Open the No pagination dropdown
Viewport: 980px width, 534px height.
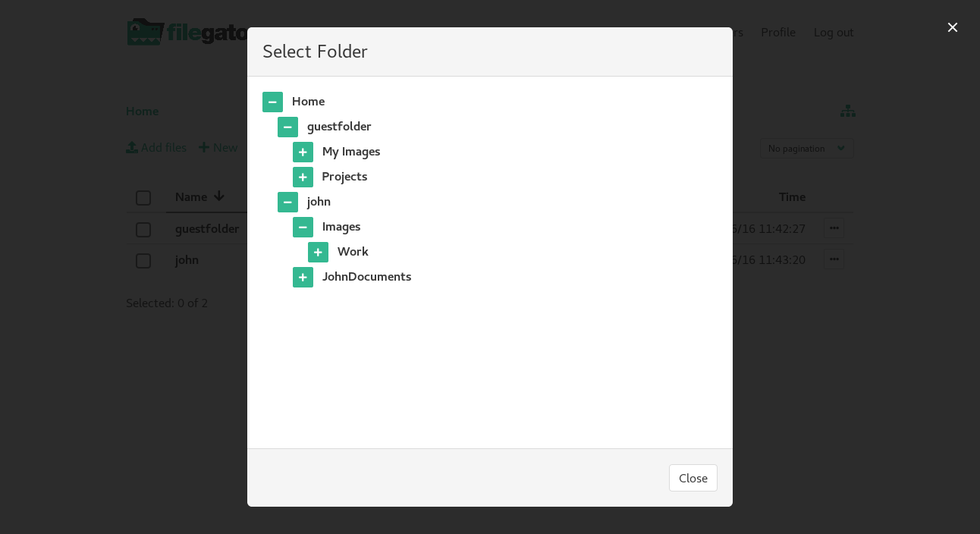(x=806, y=148)
